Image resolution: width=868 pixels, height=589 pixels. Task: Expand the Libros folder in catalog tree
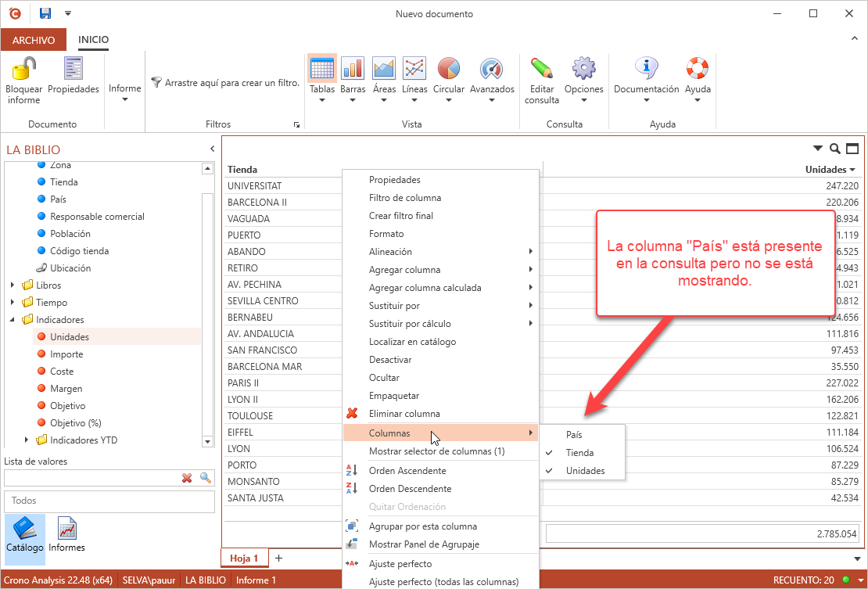tap(13, 286)
